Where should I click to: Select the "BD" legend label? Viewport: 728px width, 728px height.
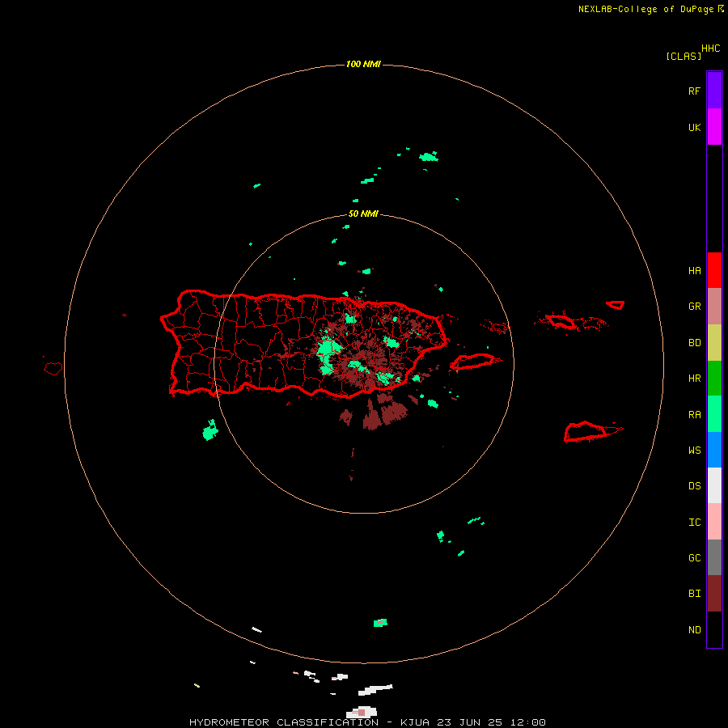pyautogui.click(x=694, y=343)
